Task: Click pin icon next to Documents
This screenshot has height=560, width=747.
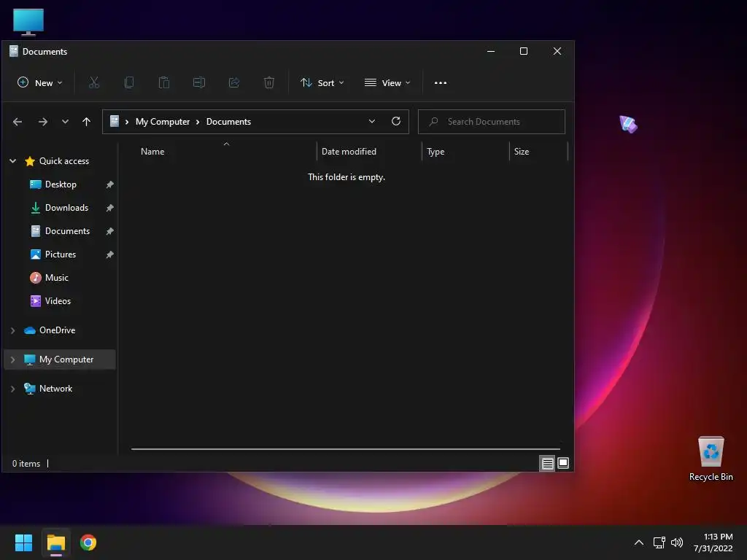Action: click(109, 231)
